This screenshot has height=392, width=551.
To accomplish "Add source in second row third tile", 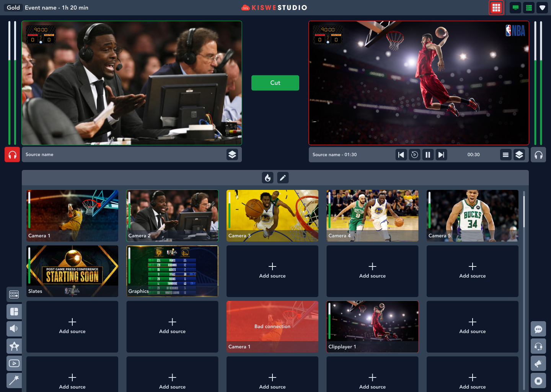I will pyautogui.click(x=272, y=271).
